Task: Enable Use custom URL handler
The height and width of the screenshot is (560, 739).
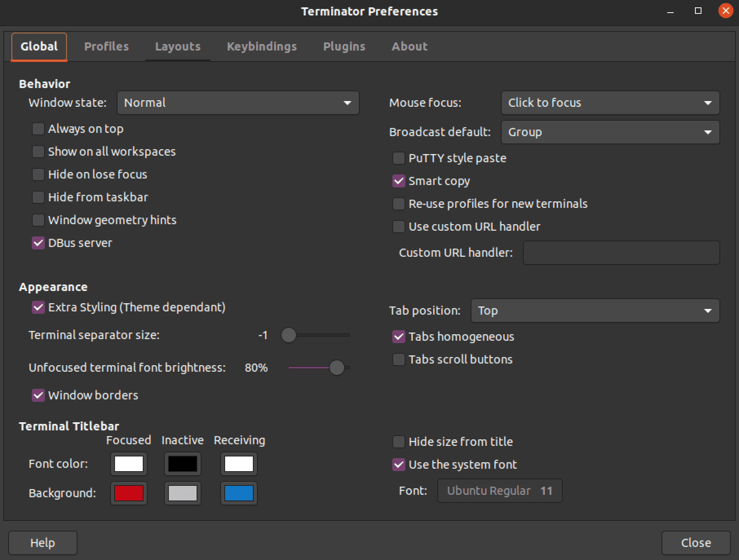Action: tap(398, 227)
